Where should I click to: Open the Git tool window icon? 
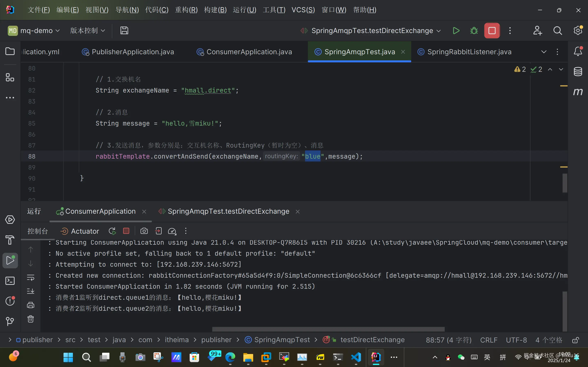(x=10, y=321)
